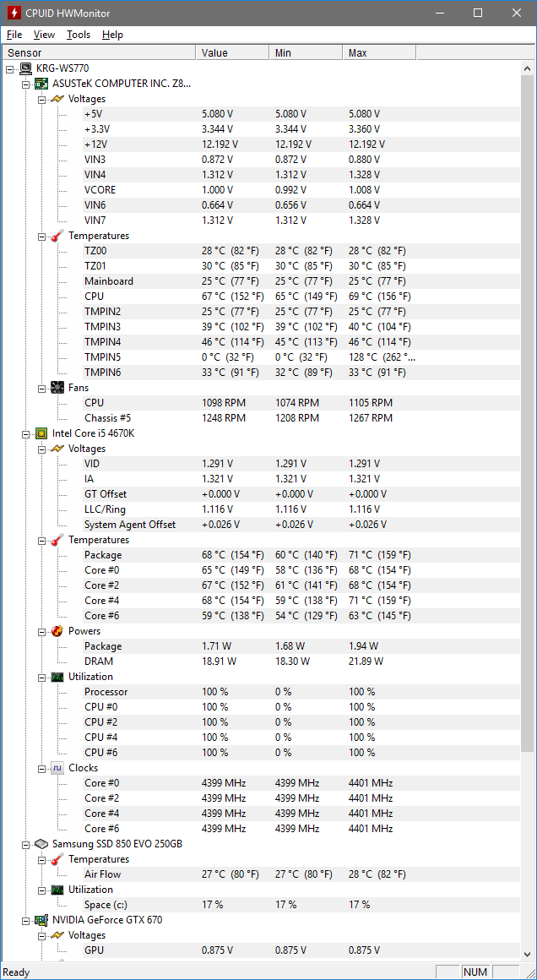Collapse the motherboard Temperatures section
This screenshot has height=980, width=537.
pyautogui.click(x=41, y=236)
